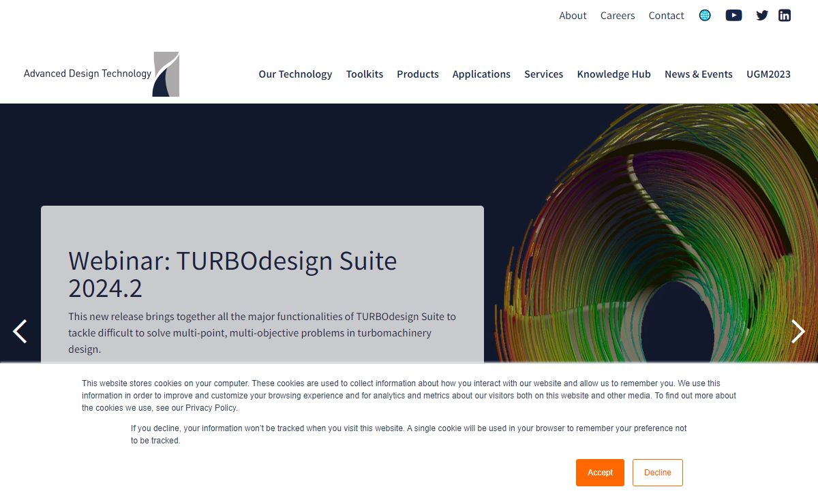The height and width of the screenshot is (504, 818).
Task: Open the Toolkits menu
Action: point(365,74)
